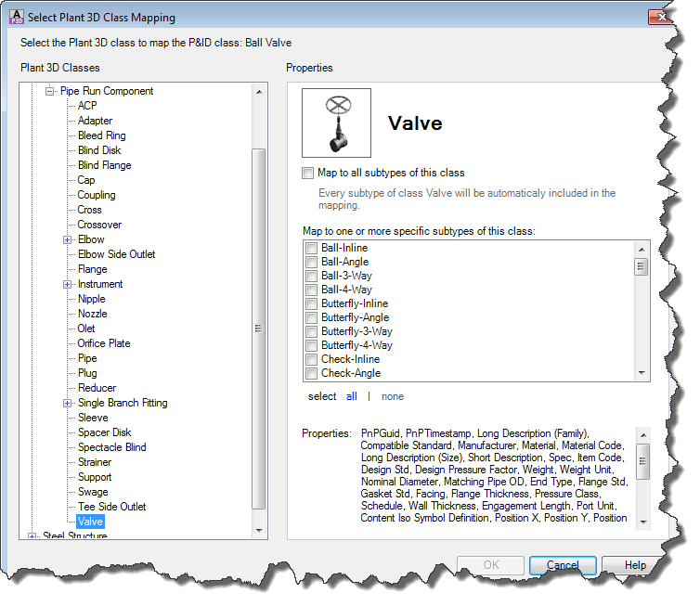Check Butterfly-3-Way in subtype list
Viewport: 700px width, 606px height.
(x=312, y=331)
